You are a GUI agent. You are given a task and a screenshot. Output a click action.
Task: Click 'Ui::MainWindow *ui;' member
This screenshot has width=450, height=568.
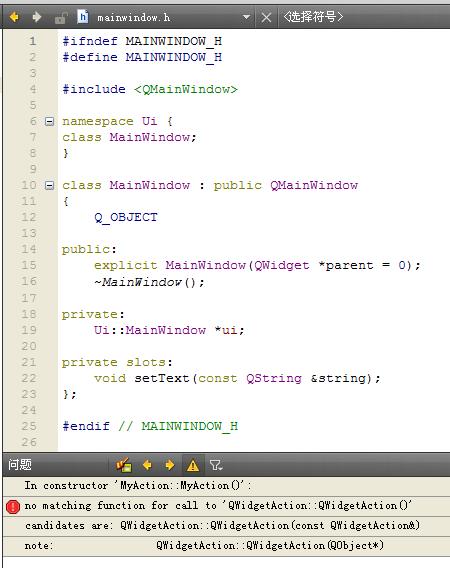tap(169, 330)
